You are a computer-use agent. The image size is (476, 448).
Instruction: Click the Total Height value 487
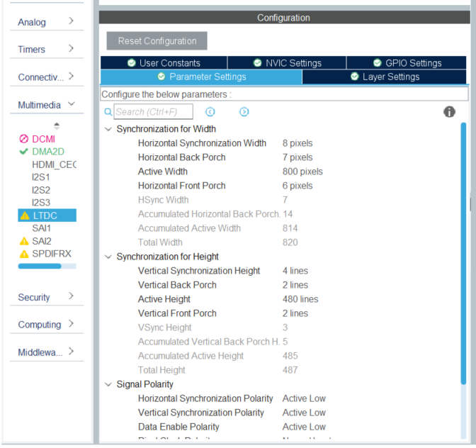[x=290, y=370]
